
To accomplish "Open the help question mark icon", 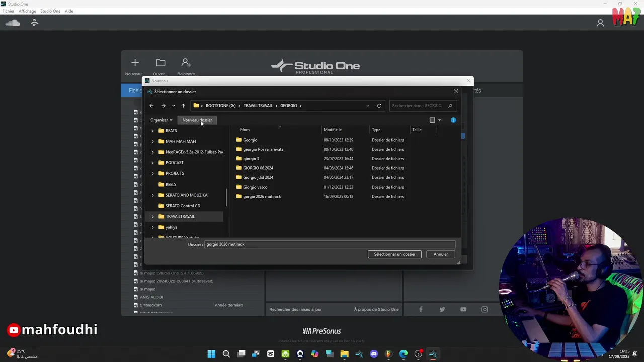I will point(453,120).
